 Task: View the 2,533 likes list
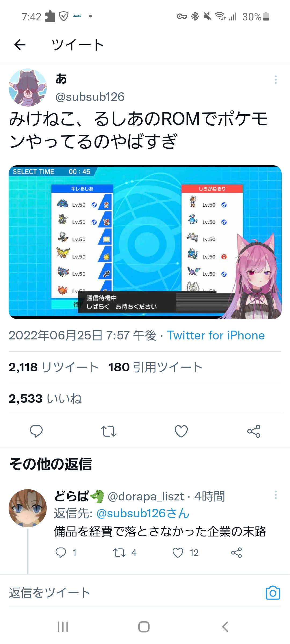click(x=45, y=398)
